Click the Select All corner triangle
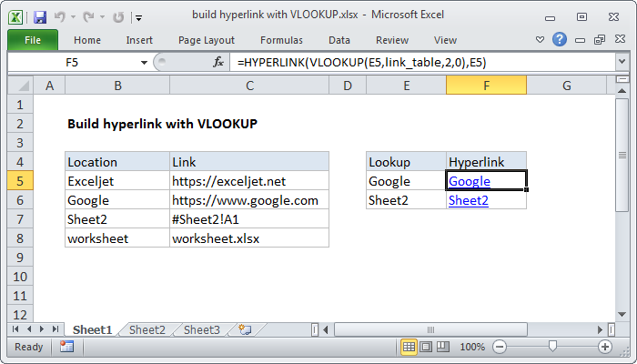This screenshot has height=364, width=637. 21,86
